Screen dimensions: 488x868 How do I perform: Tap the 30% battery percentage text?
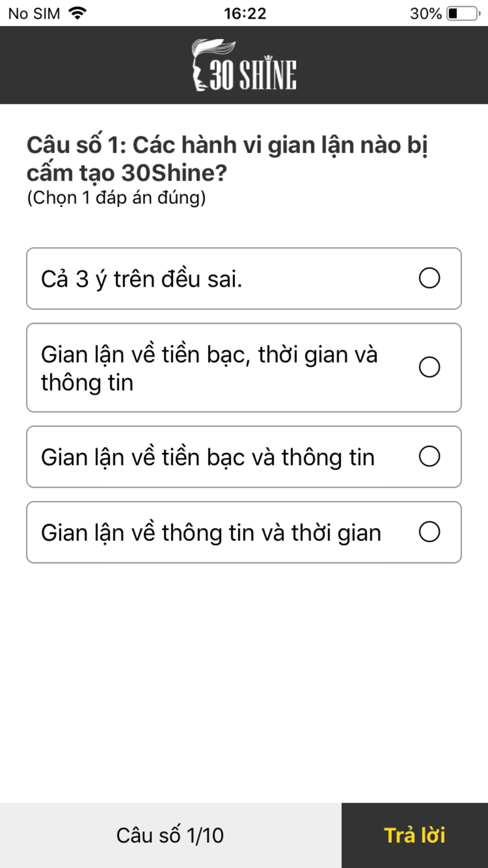(x=426, y=14)
